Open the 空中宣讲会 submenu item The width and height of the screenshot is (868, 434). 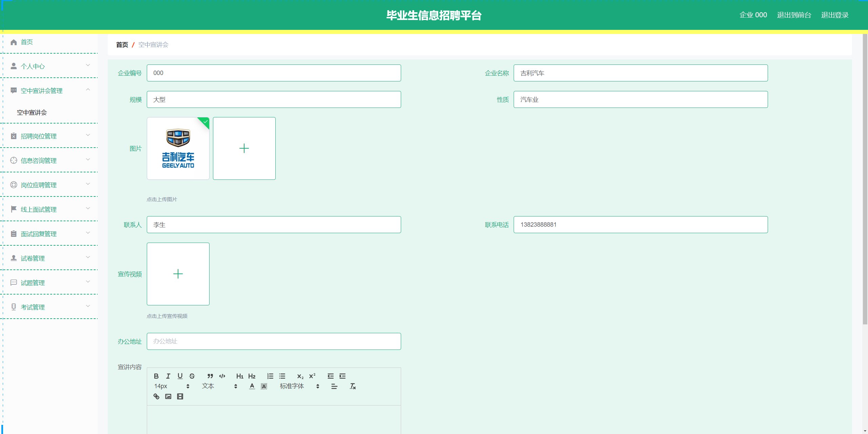tap(32, 112)
